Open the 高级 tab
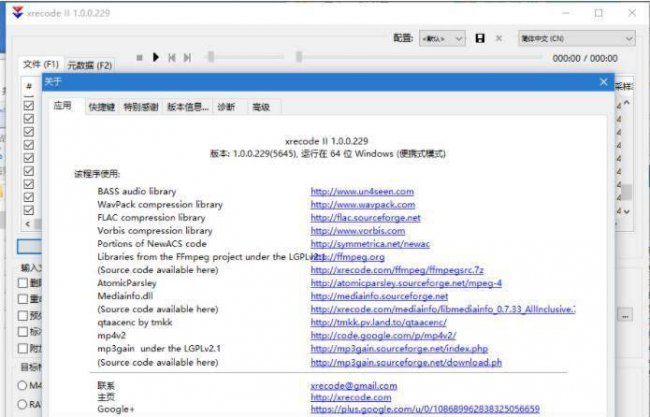 pyautogui.click(x=261, y=107)
